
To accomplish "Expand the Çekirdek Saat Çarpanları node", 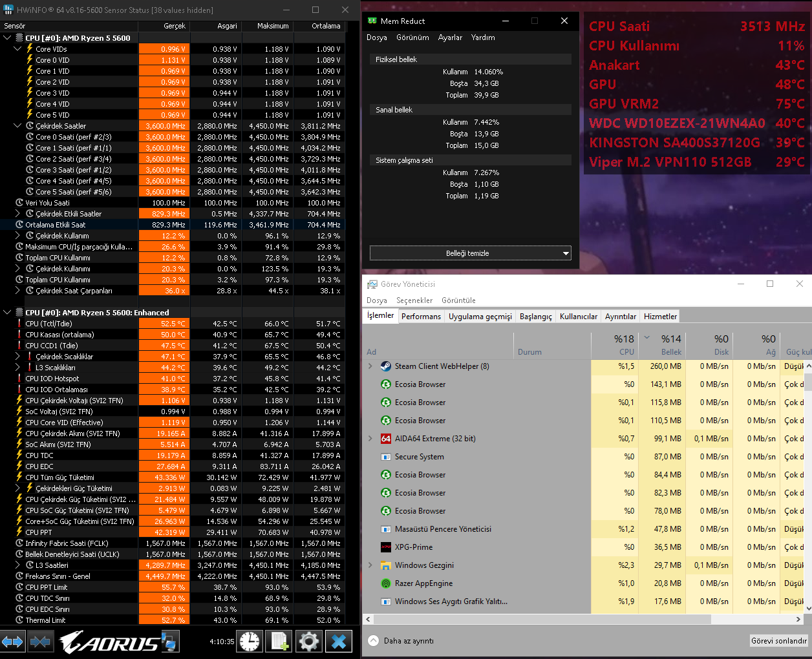I will pos(17,291).
